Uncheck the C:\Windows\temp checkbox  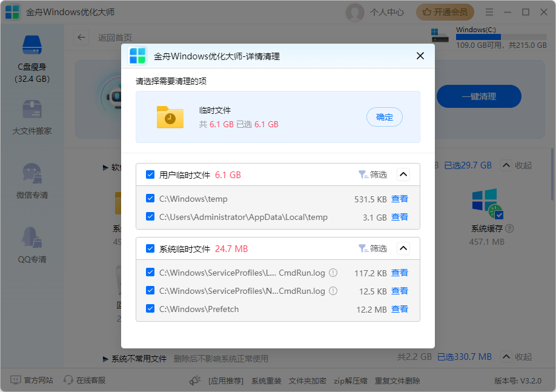click(150, 198)
